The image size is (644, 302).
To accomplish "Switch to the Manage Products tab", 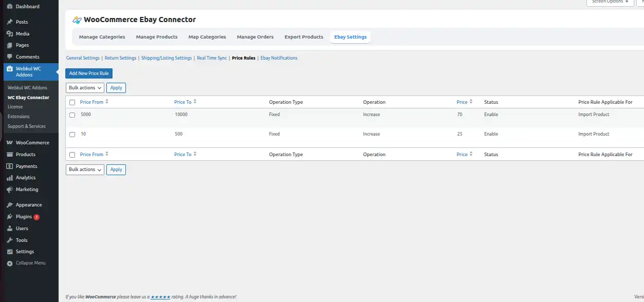I will [x=157, y=37].
